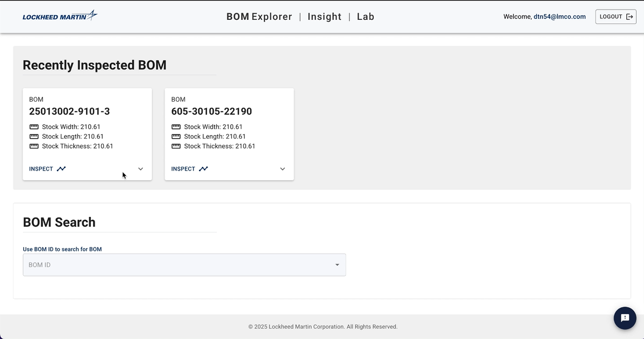Open the BOM ID dropdown arrow
Image resolution: width=644 pixels, height=339 pixels.
[x=337, y=265]
